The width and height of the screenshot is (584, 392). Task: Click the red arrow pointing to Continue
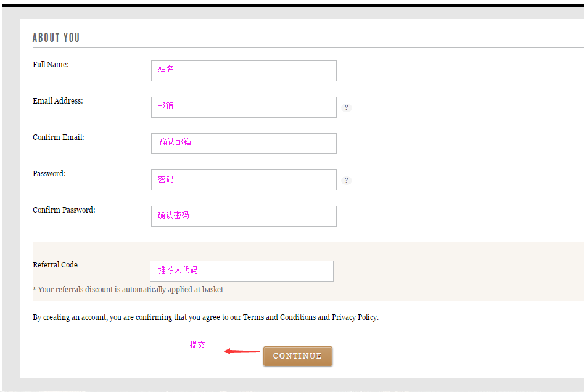tap(242, 351)
